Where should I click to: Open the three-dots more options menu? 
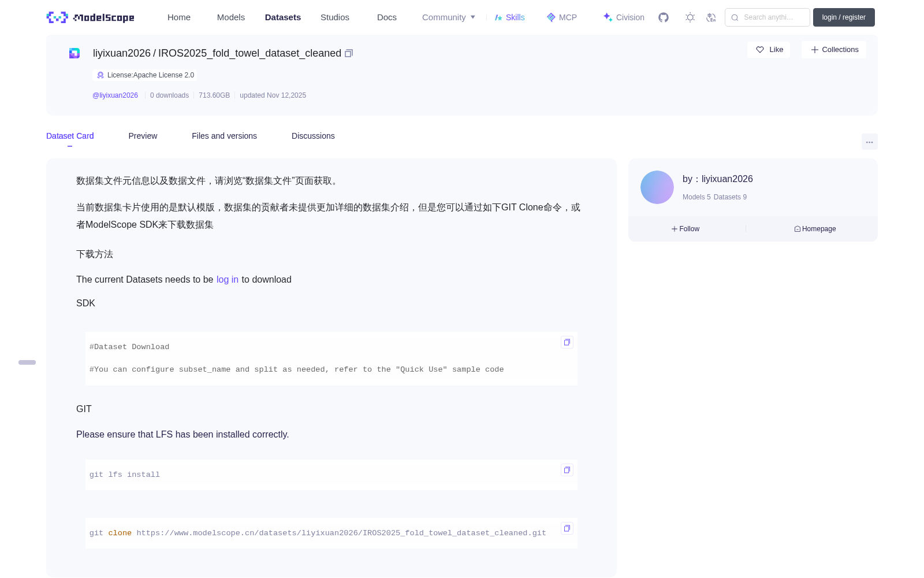[869, 142]
